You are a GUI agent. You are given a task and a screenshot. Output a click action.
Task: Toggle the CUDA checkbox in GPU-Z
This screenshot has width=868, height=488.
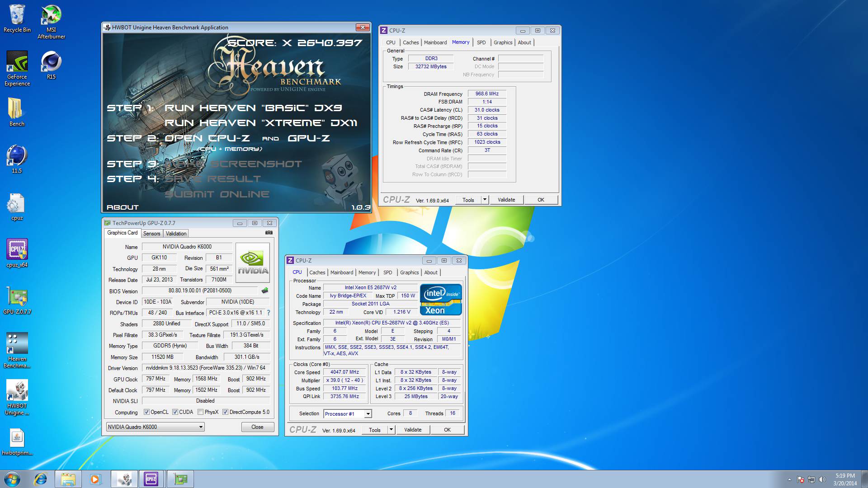175,412
